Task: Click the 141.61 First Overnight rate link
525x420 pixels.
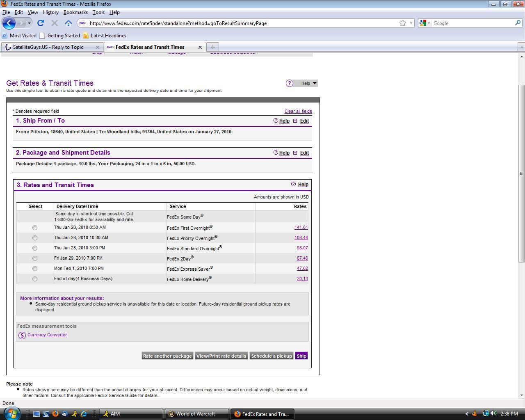Action: click(x=301, y=227)
